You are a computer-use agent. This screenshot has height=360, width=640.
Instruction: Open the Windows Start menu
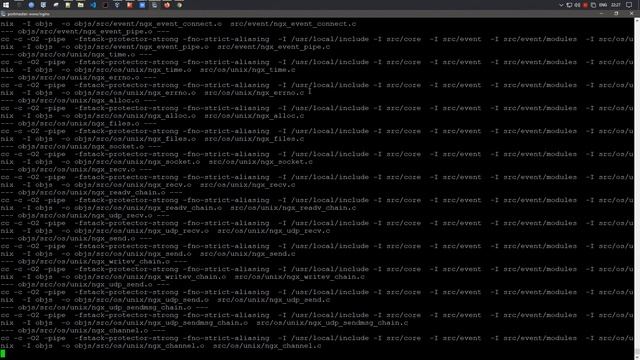point(6,5)
